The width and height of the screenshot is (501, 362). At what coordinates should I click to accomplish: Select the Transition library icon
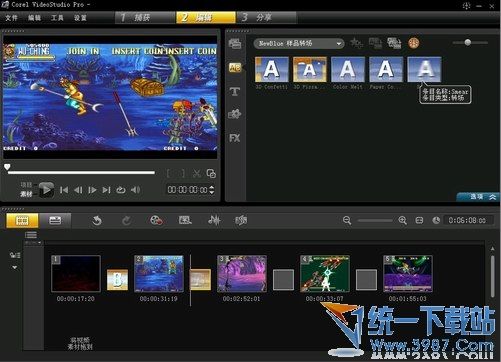point(235,68)
